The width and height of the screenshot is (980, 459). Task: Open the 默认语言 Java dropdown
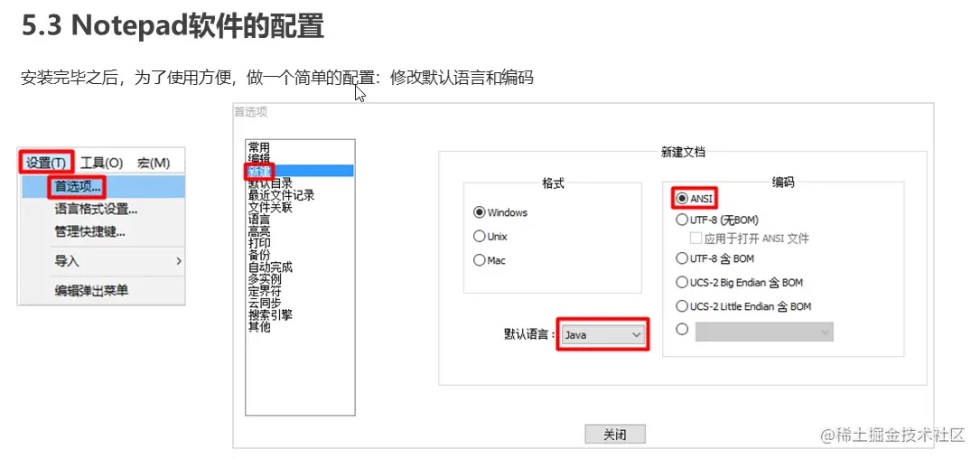tap(602, 335)
